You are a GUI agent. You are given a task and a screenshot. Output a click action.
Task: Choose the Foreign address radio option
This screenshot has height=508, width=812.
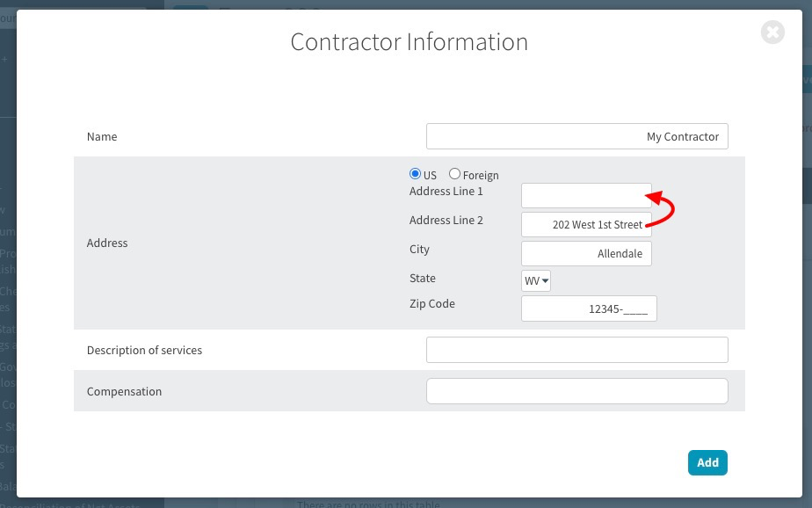[x=454, y=174]
